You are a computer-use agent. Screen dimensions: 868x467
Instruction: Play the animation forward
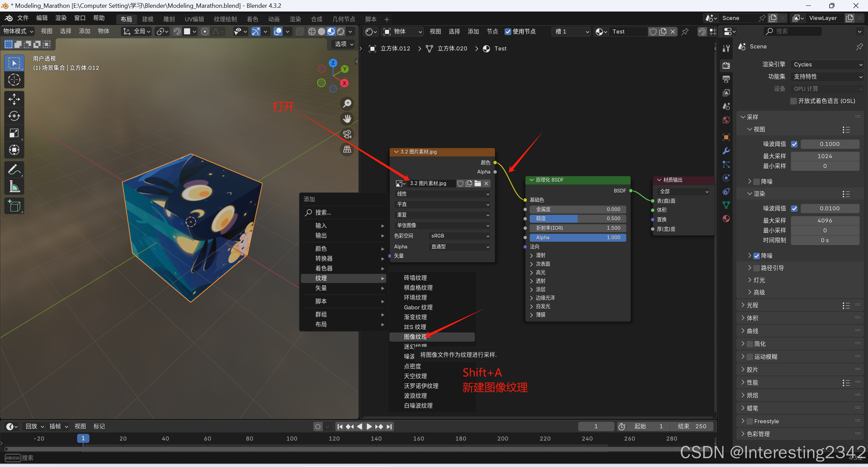[369, 426]
